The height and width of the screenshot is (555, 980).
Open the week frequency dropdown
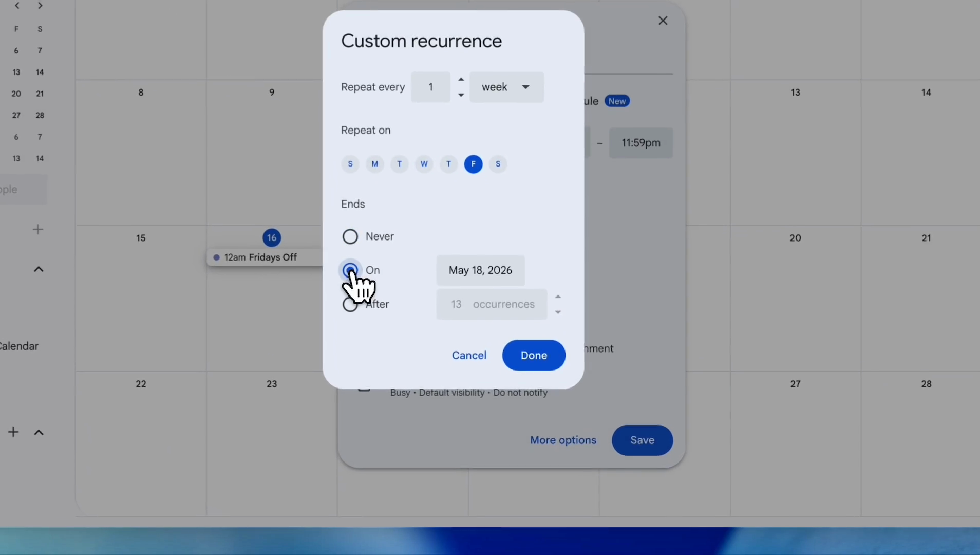tap(506, 87)
